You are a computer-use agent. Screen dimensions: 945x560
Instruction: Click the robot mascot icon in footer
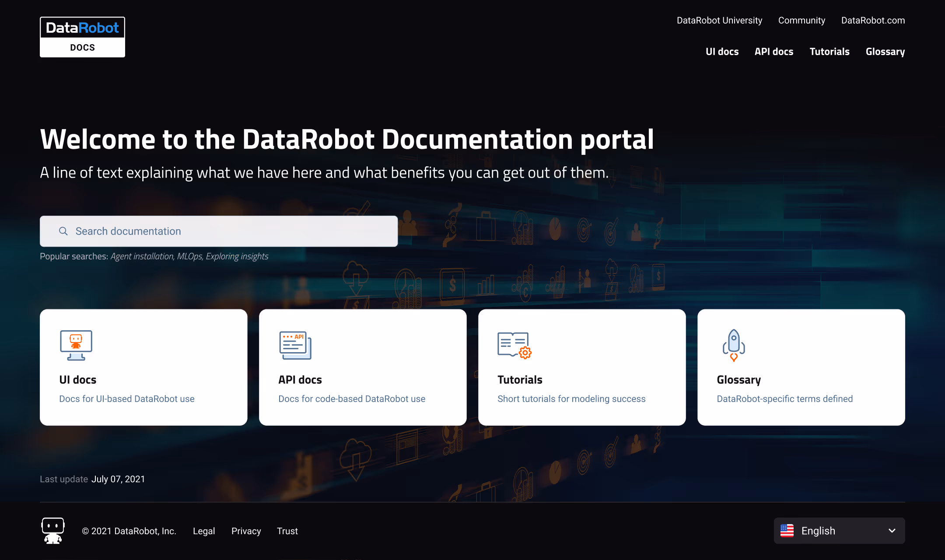[x=53, y=531]
